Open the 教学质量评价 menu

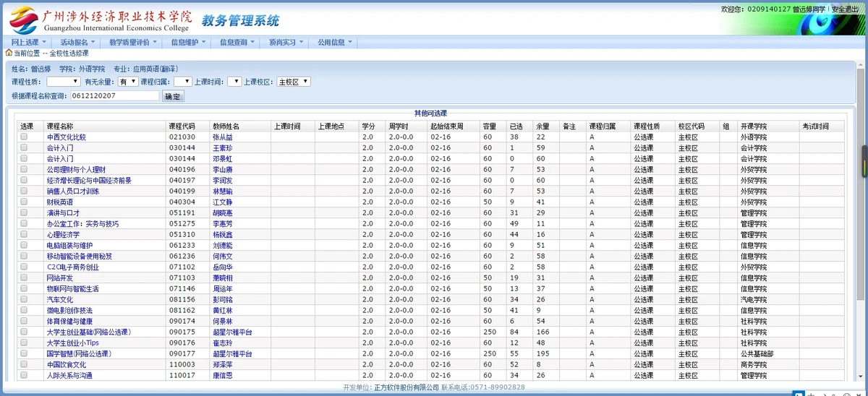133,42
